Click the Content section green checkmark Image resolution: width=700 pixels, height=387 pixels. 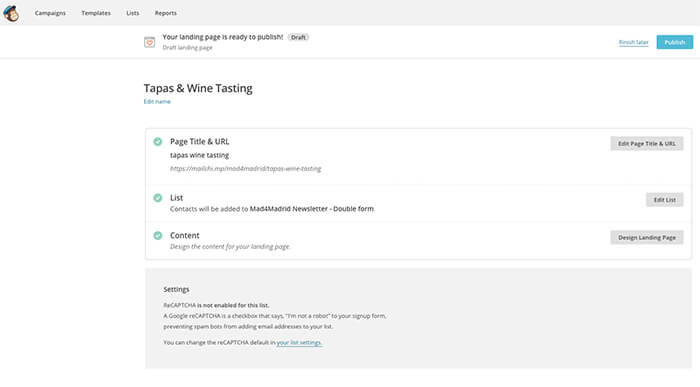pyautogui.click(x=158, y=235)
